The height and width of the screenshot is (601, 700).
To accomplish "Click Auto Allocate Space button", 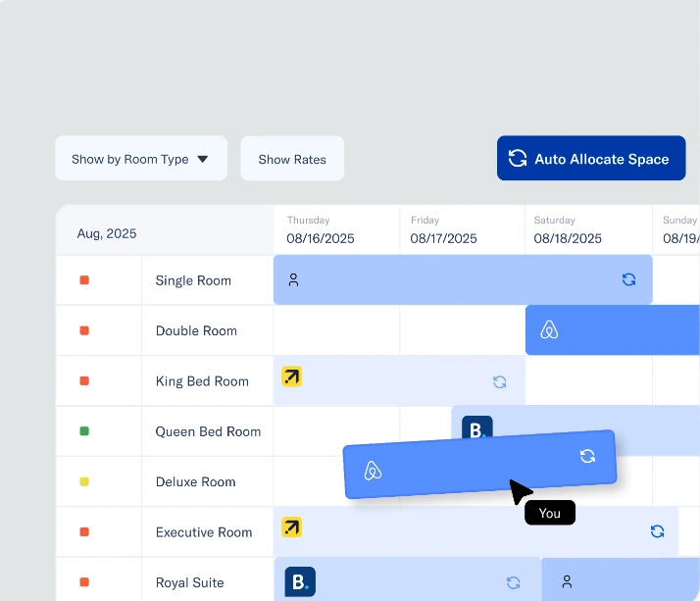I will point(591,158).
